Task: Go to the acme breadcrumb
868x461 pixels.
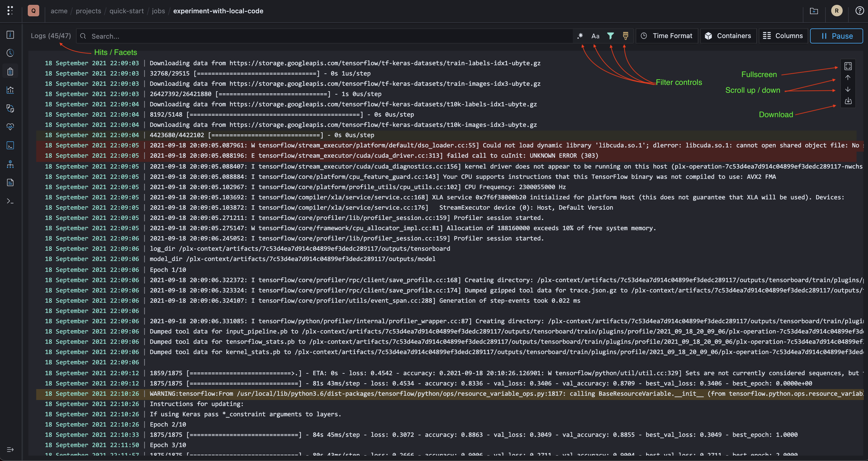Action: tap(59, 11)
